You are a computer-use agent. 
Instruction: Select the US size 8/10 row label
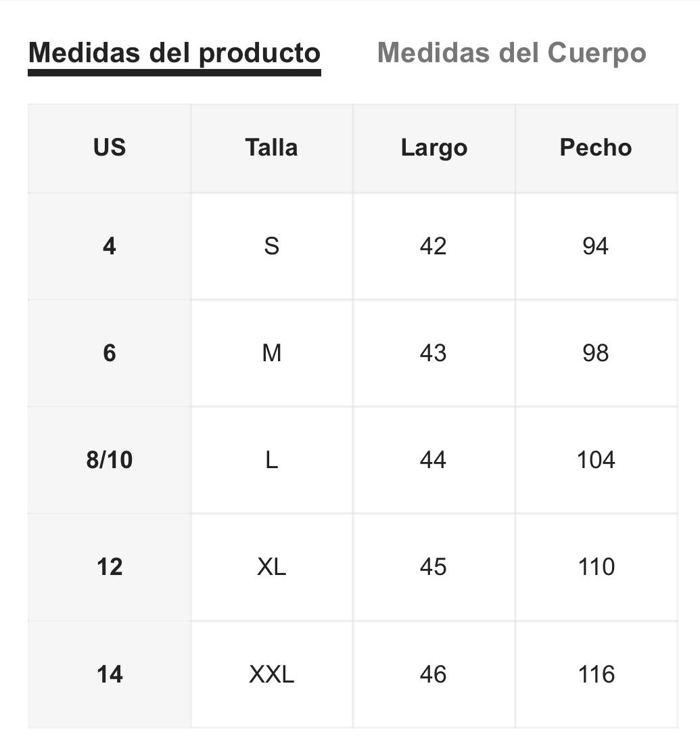coord(110,460)
